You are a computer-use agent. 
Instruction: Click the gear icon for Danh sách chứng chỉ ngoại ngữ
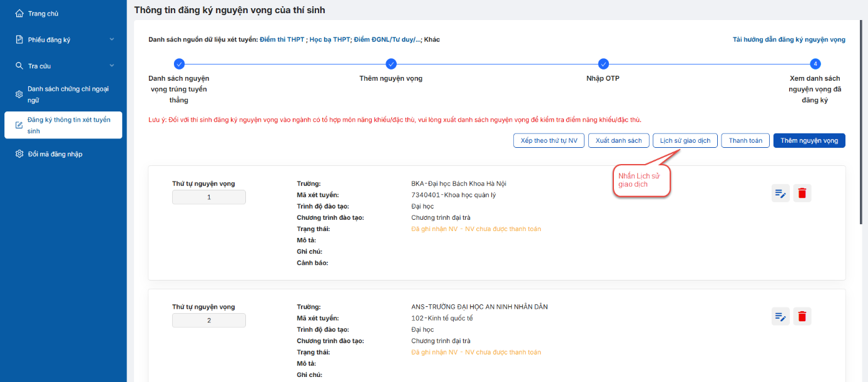coord(19,95)
